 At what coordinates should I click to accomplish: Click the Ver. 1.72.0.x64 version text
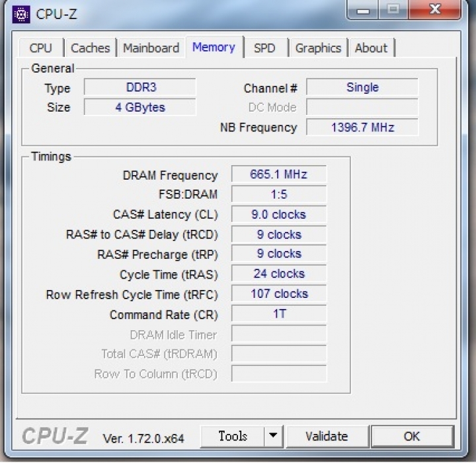(x=143, y=439)
